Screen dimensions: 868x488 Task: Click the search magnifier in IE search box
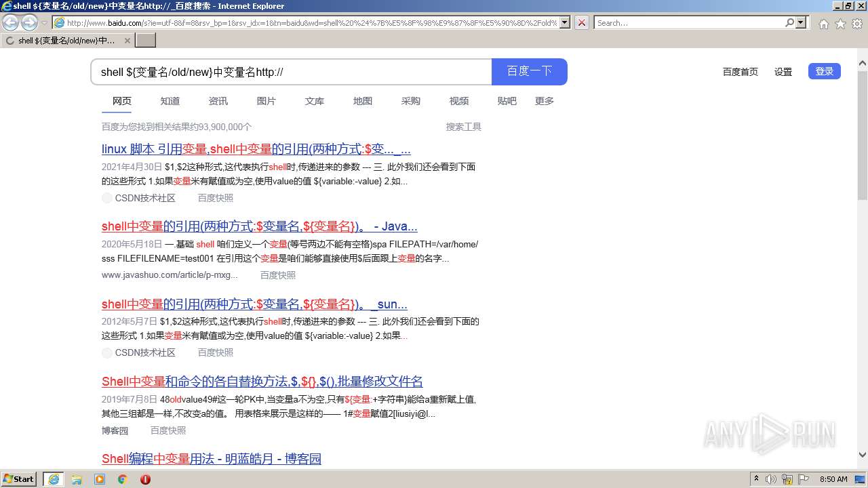tap(789, 22)
